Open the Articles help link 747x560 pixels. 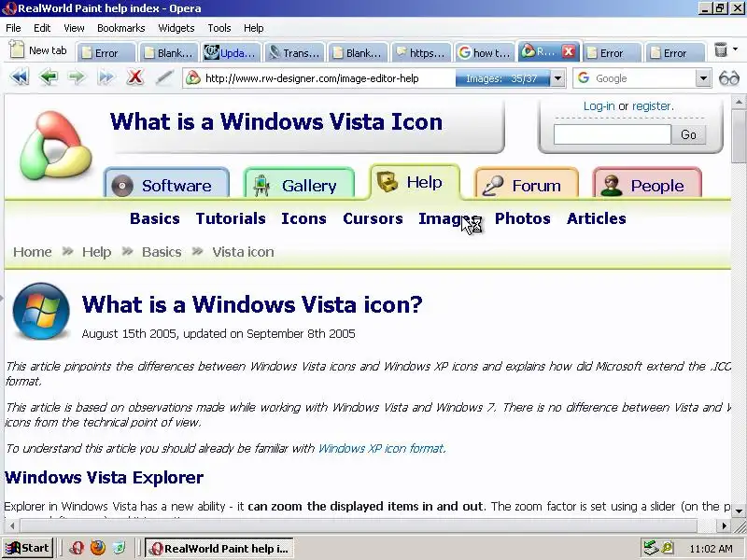click(x=596, y=218)
